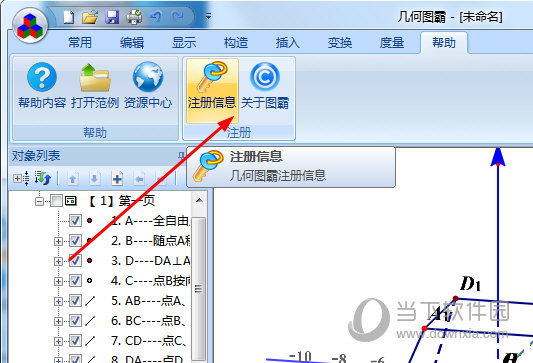Toggle checkbox for object 6. BC
The width and height of the screenshot is (533, 363).
pyautogui.click(x=75, y=321)
